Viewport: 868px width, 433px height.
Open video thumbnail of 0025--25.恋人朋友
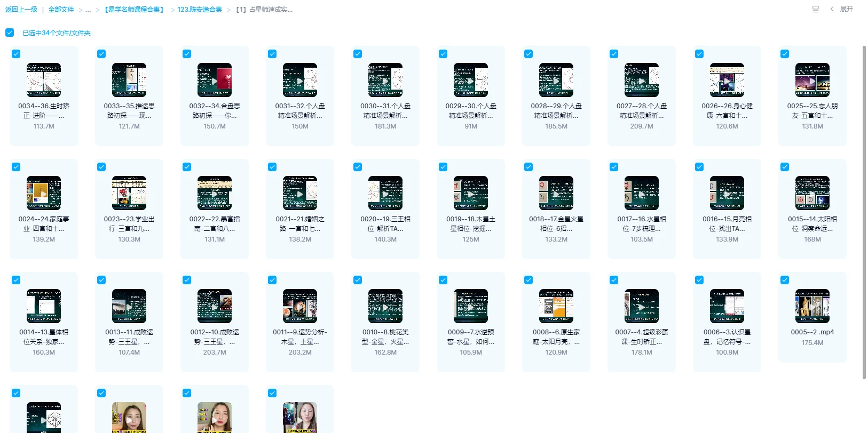pyautogui.click(x=812, y=80)
